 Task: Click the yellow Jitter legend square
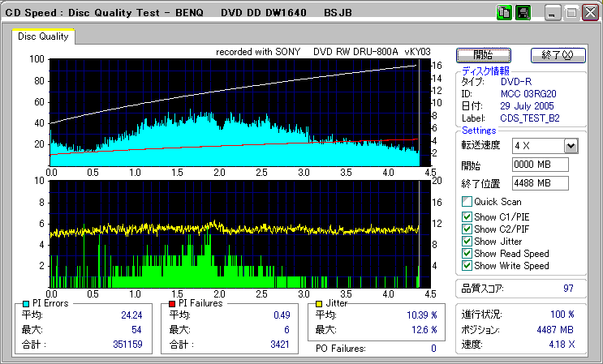coord(320,303)
